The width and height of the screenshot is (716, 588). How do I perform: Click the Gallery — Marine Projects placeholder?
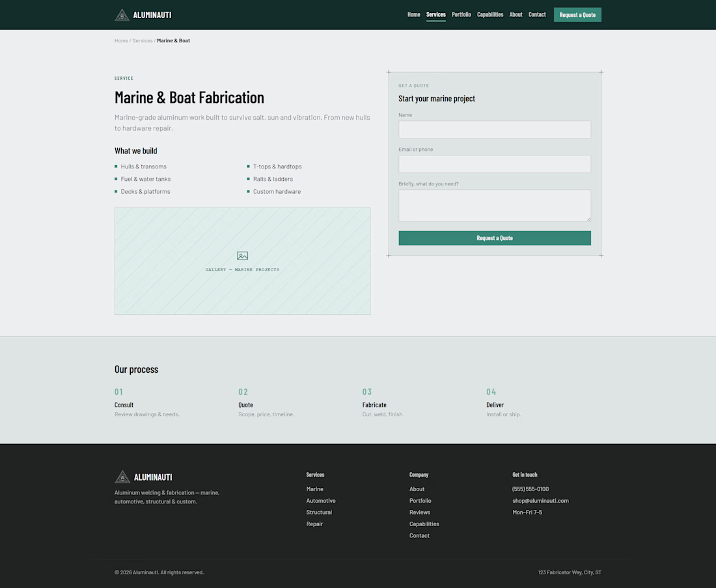click(x=243, y=261)
